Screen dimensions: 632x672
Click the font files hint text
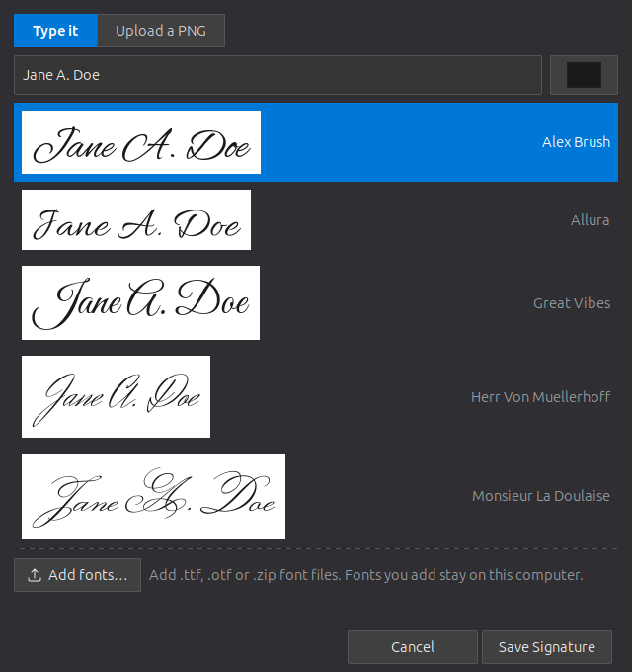[366, 575]
